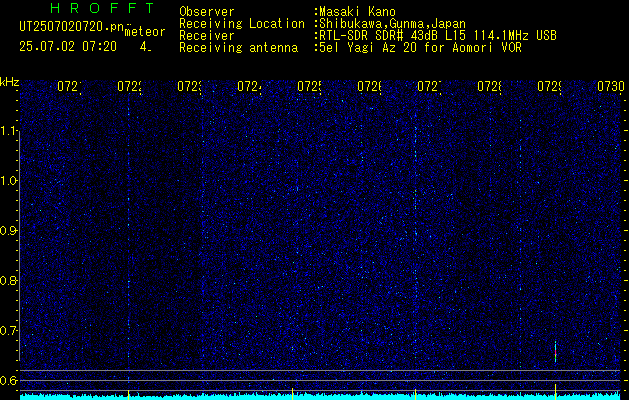Click the yellow bottom marker under 0727

[416, 394]
